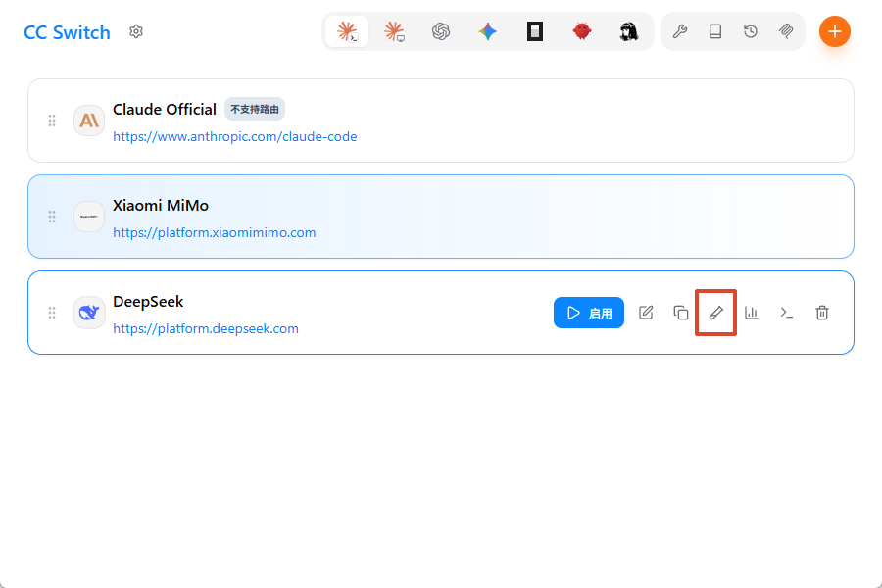Run the test-tube check on DeepSeek
Viewport: 882px width, 588px height.
716,313
